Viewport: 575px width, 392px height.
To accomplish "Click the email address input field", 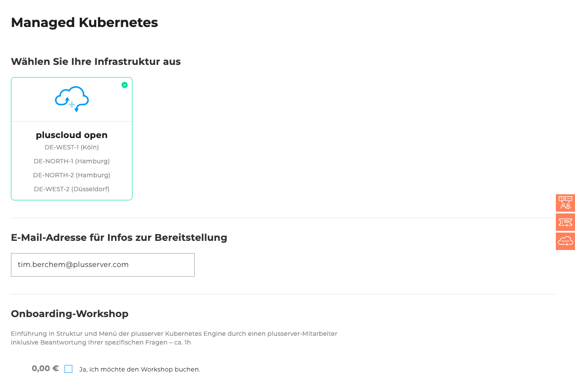I will coord(103,264).
